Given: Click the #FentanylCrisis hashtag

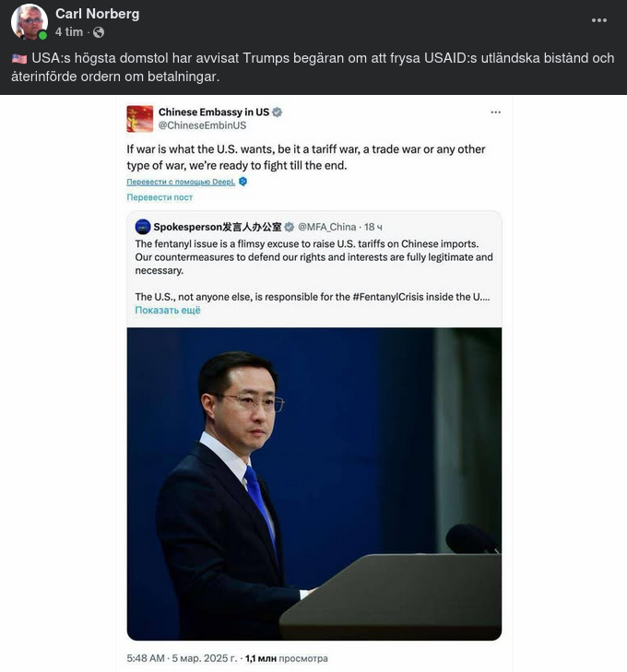Looking at the screenshot, I should pyautogui.click(x=389, y=297).
